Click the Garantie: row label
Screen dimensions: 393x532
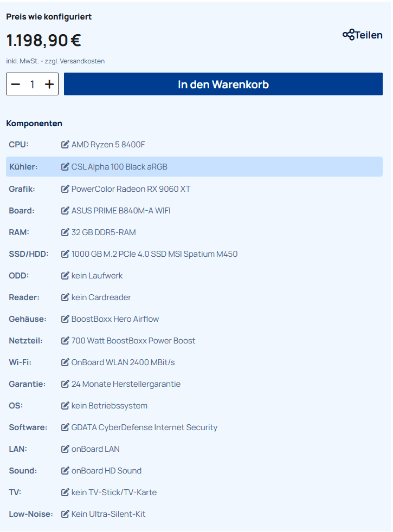click(x=27, y=384)
